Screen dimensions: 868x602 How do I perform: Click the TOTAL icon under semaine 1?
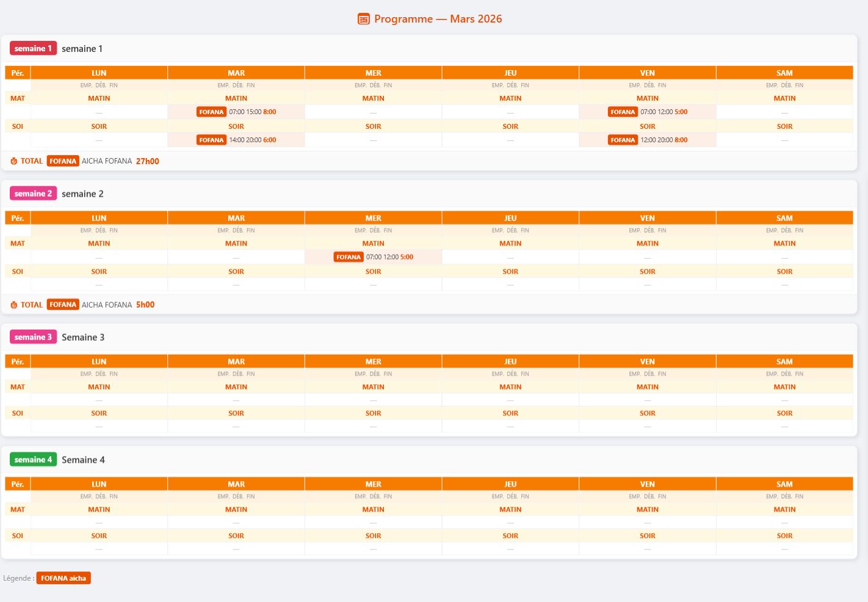pyautogui.click(x=14, y=161)
